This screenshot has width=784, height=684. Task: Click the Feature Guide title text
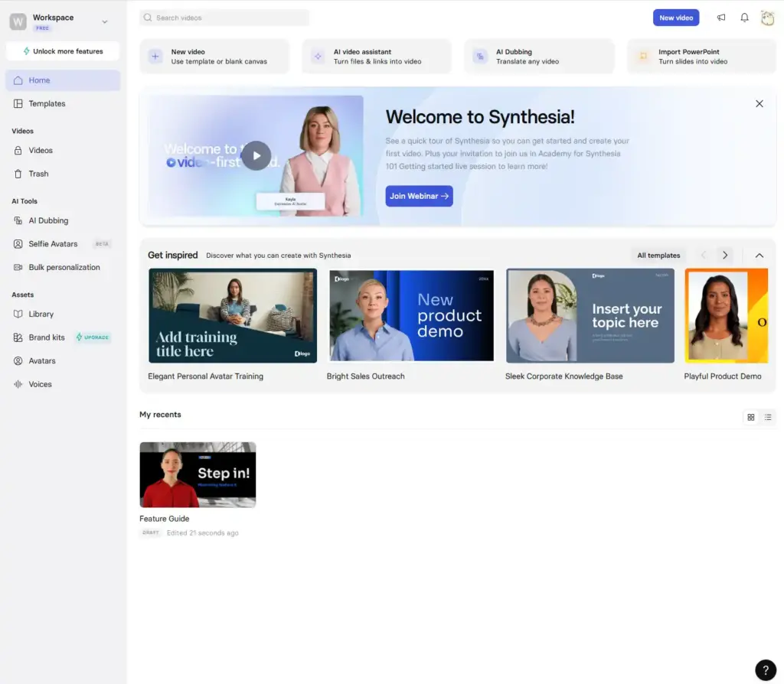tap(164, 519)
